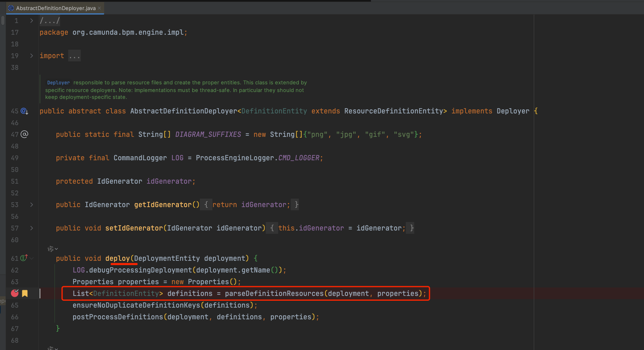Select the AbstractDefinitionDeployer.java editor tab
644x350 pixels.
[x=56, y=8]
